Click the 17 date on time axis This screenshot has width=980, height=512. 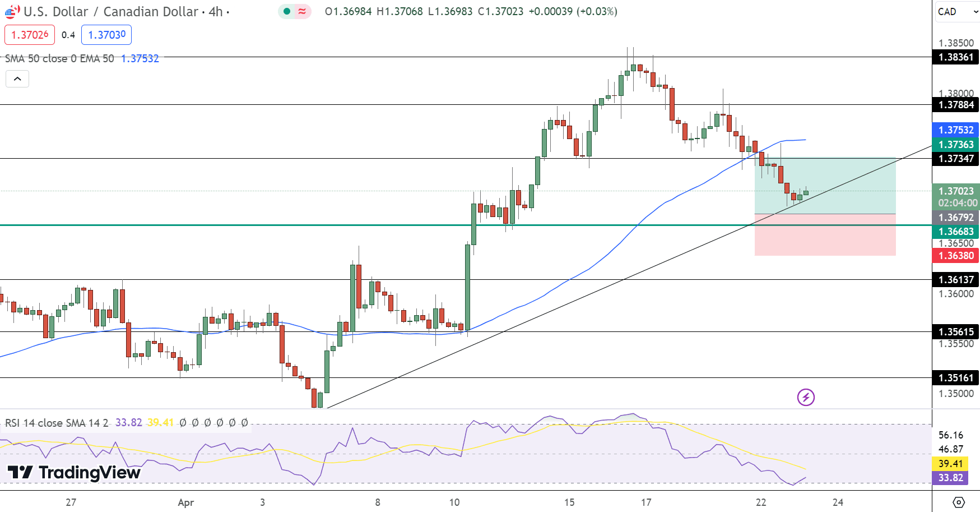646,502
